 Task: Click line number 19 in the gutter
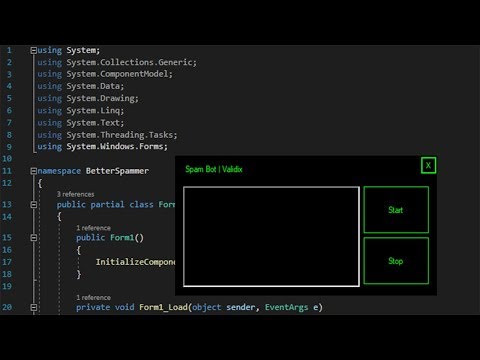[x=7, y=286]
